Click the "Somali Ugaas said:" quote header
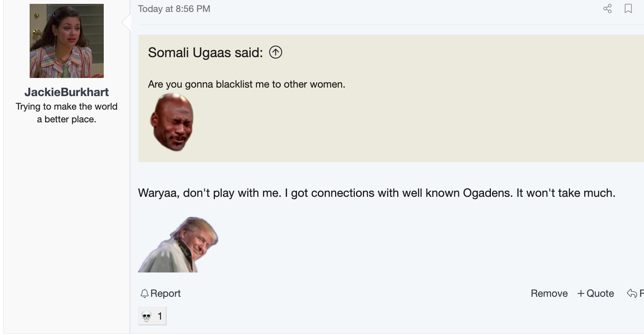 point(205,52)
